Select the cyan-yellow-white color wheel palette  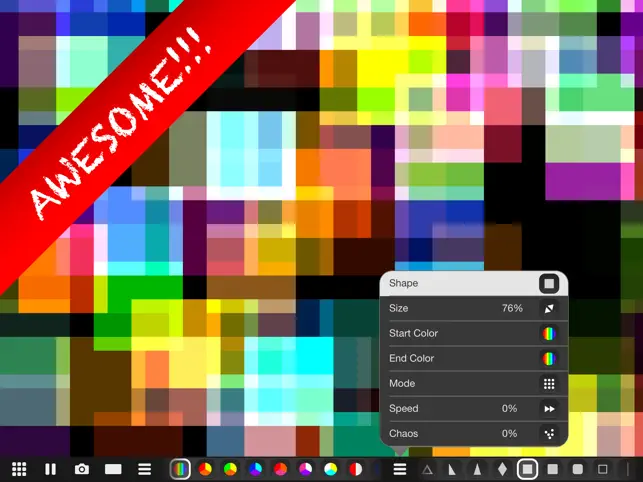click(330, 469)
